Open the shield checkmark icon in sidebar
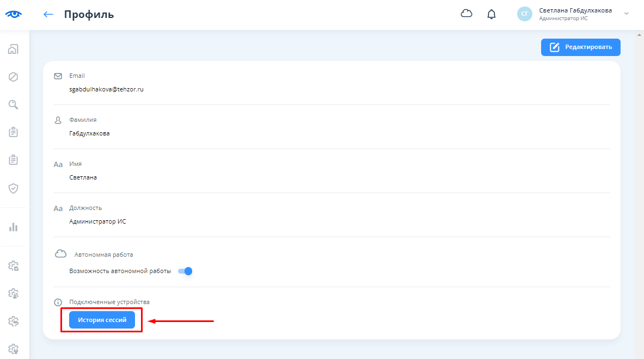 tap(14, 188)
